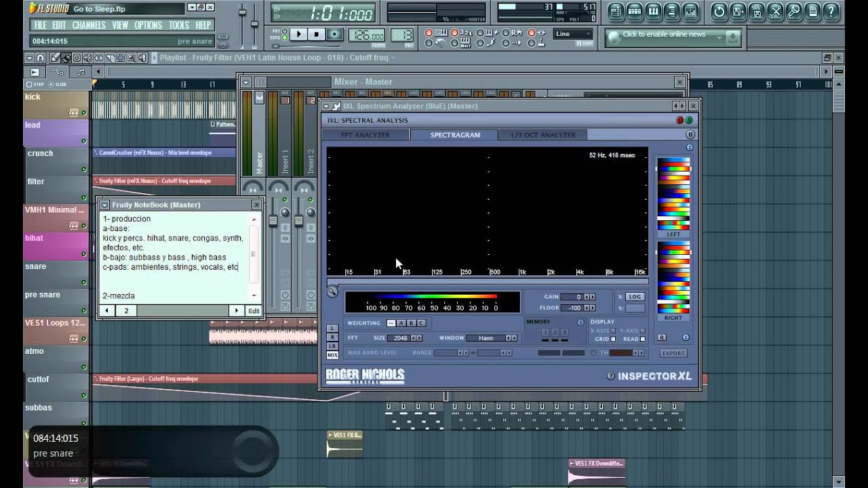Select the playlist mute tool
Viewport: 868px width, 488px height.
pos(87,58)
